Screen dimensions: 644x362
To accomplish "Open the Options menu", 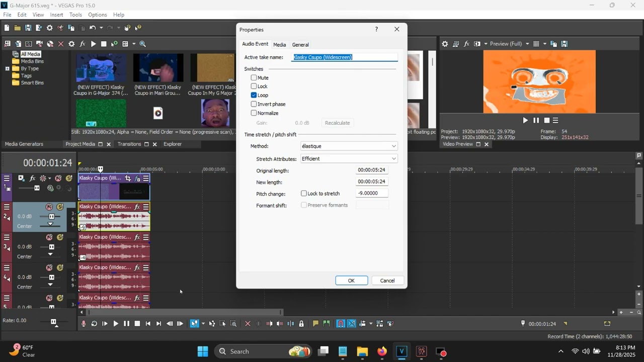I will click(x=97, y=15).
